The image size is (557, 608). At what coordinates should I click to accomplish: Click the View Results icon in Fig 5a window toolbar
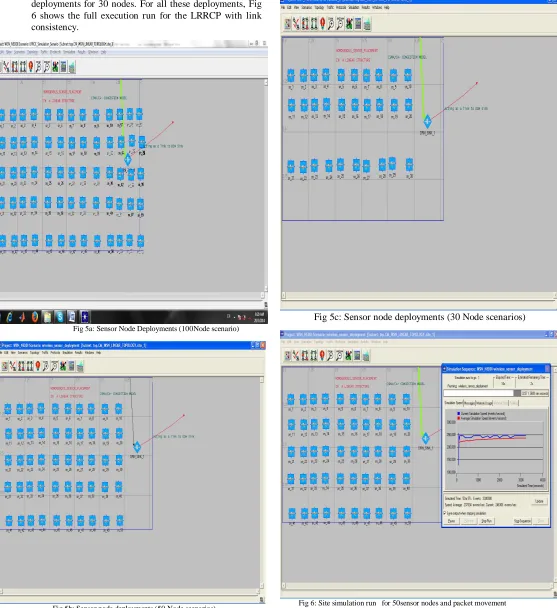63,67
